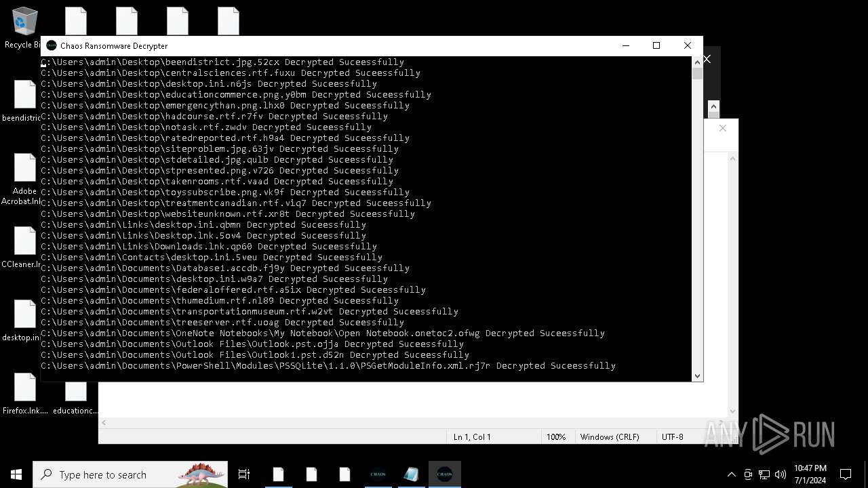
Task: Click the Chaos taskbar icon left of Notepad
Action: tap(378, 474)
